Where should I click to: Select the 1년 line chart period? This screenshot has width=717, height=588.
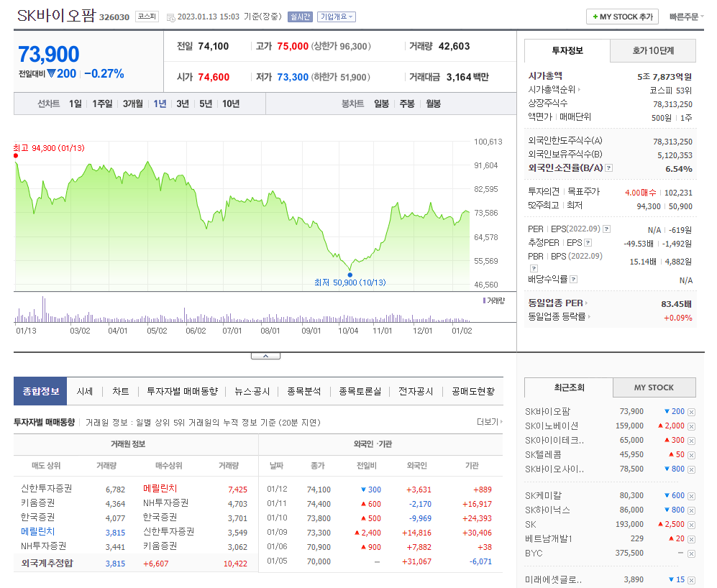point(160,104)
